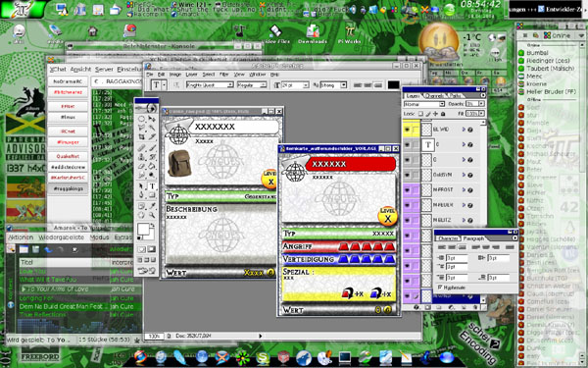Pick the Elliptical Marquee tool in the toolbox

[141, 119]
